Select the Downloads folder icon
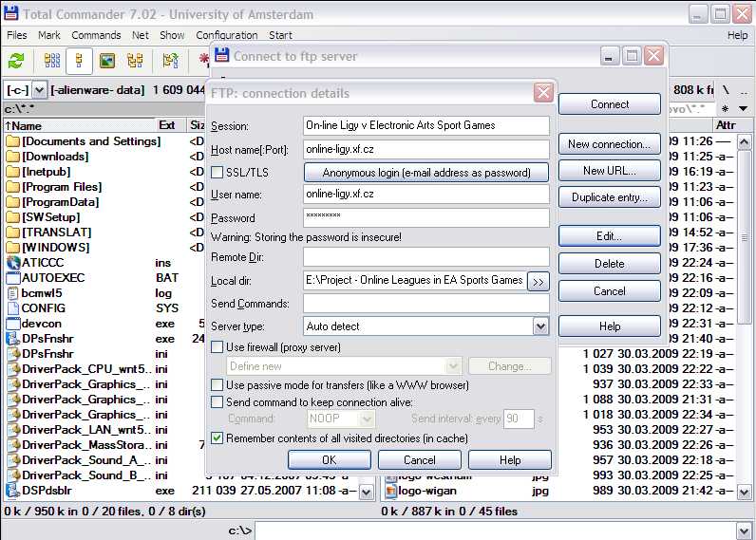756x540 pixels. tap(12, 157)
